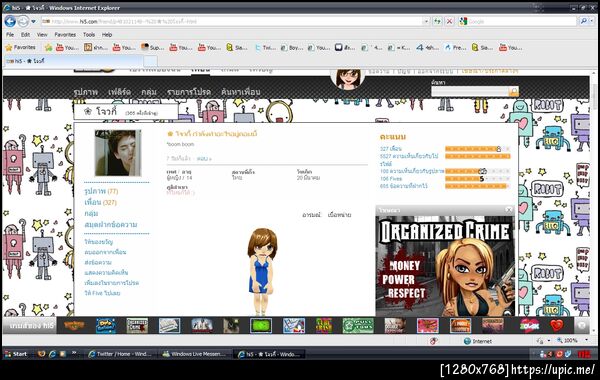The image size is (600, 380).
Task: Open the red heart game icon in games bar
Action: tap(557, 326)
